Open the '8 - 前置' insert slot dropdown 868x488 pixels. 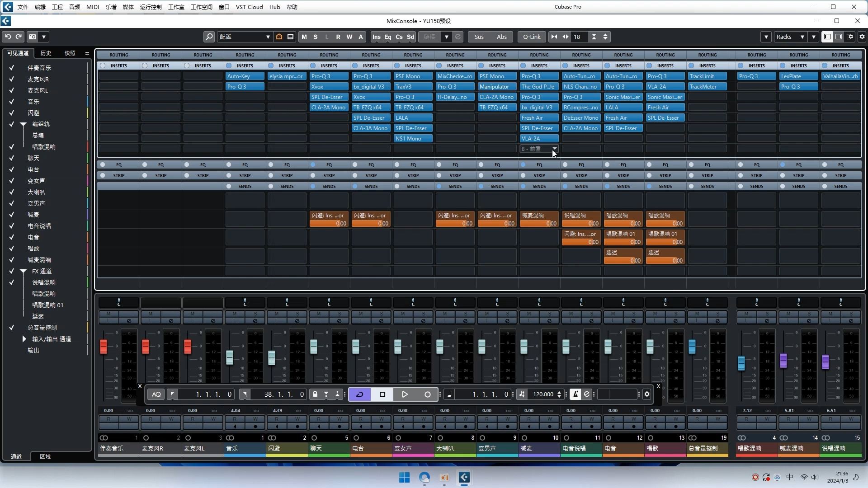pyautogui.click(x=538, y=149)
